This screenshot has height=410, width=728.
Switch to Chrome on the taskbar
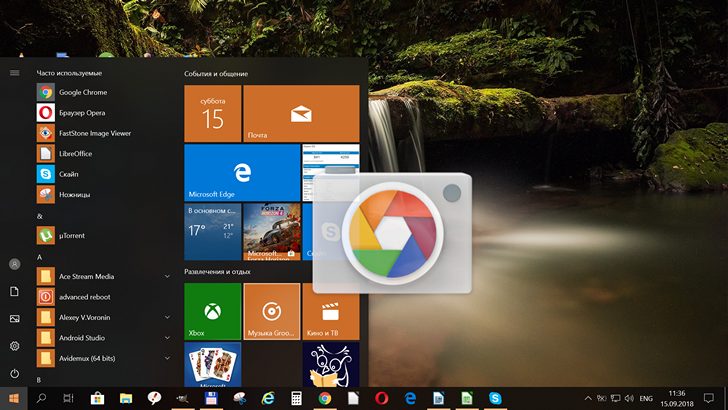click(325, 398)
